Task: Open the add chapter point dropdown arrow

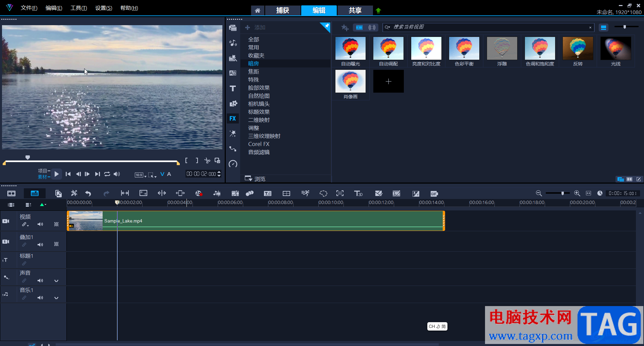Action: (x=45, y=205)
